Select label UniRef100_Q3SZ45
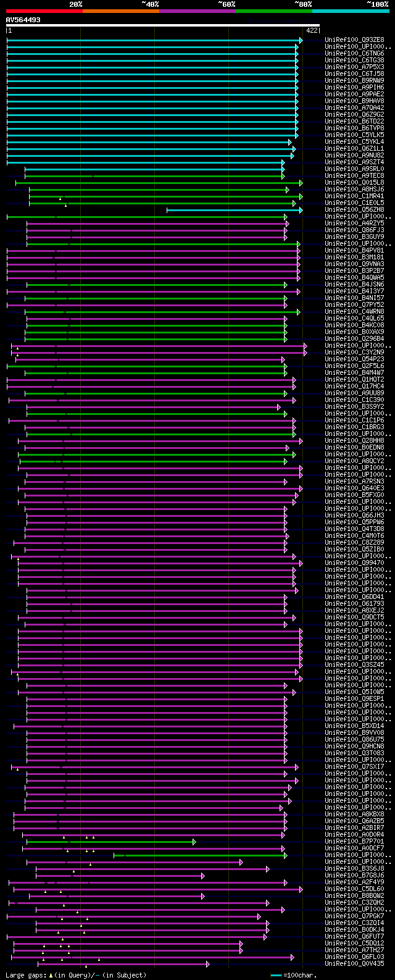 coord(354,665)
